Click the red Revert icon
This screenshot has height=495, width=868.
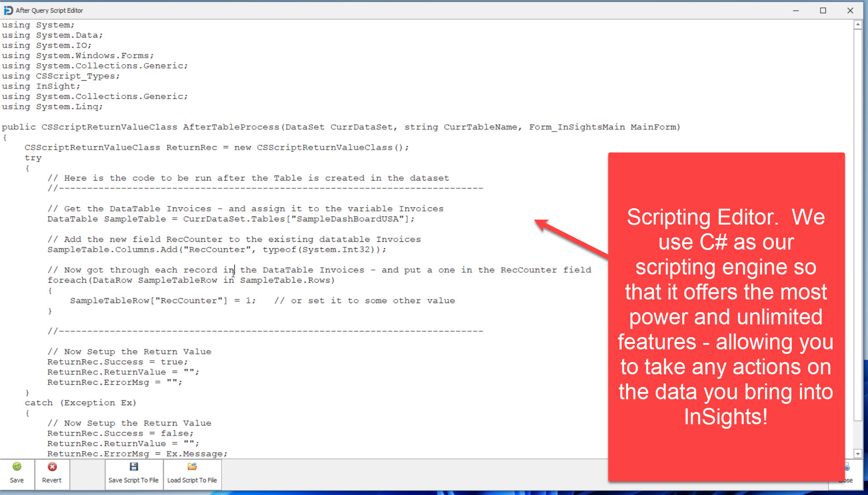click(x=52, y=467)
